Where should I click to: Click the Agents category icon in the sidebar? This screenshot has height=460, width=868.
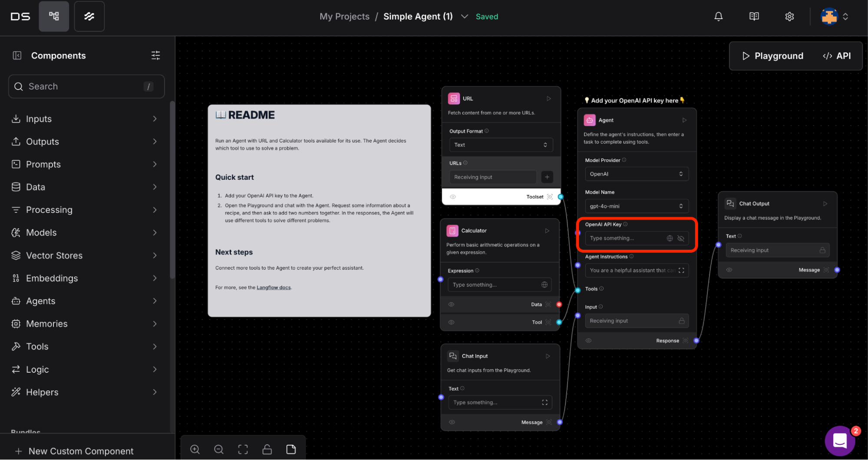coord(16,301)
